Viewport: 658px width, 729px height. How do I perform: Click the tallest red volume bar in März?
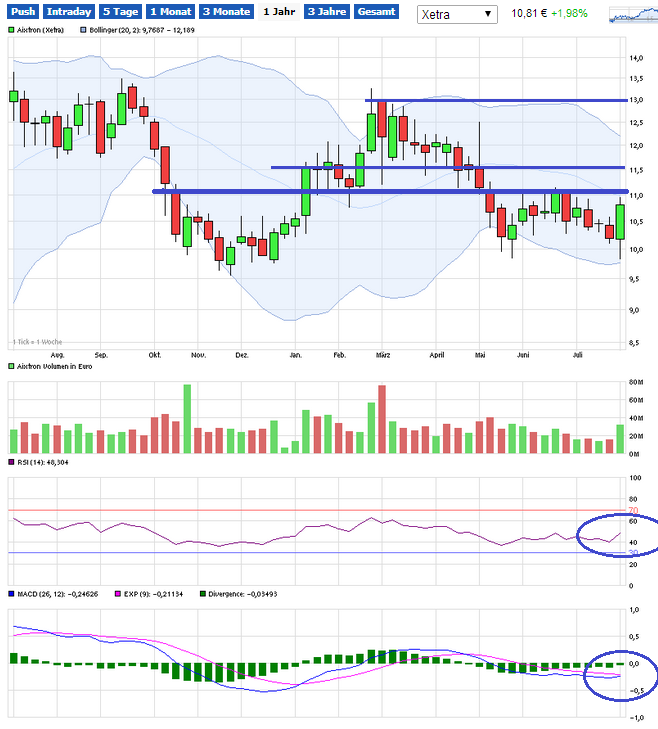coord(382,419)
